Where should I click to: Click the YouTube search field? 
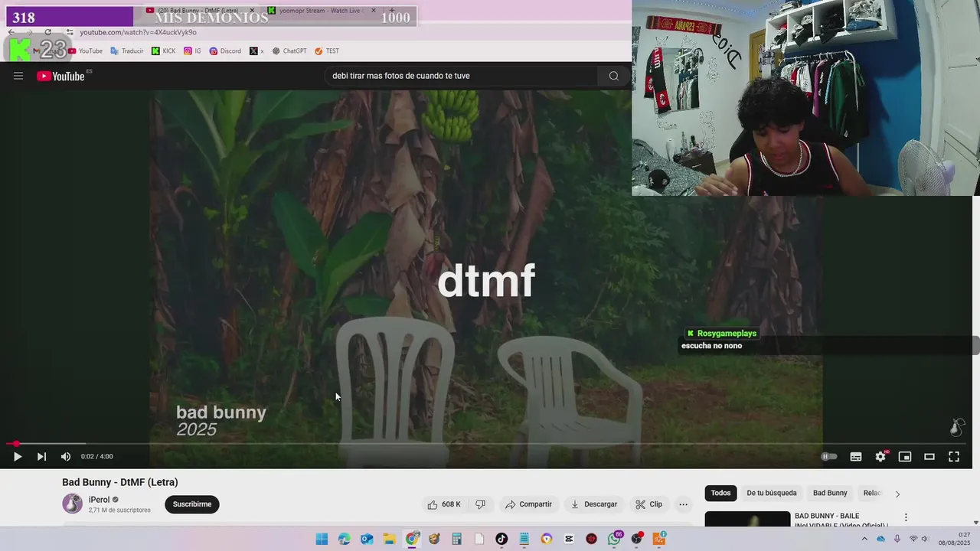(461, 76)
